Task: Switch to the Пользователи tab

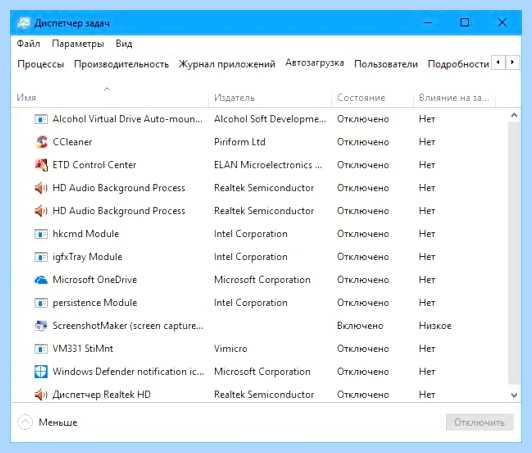Action: [386, 64]
